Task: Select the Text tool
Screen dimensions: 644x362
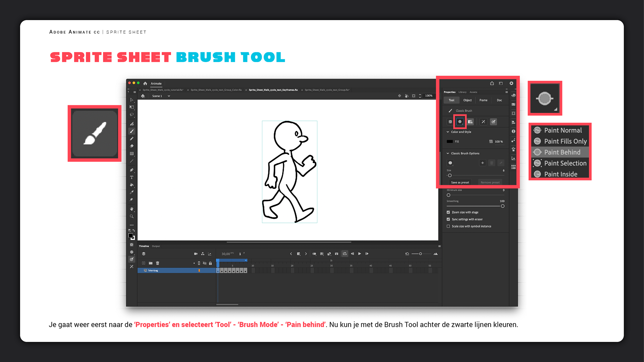Action: coord(132,178)
